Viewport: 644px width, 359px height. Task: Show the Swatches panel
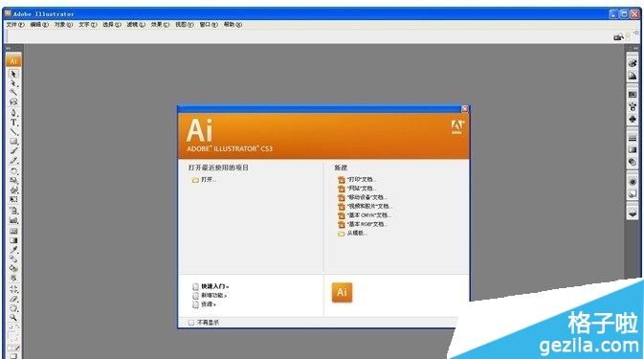633,95
